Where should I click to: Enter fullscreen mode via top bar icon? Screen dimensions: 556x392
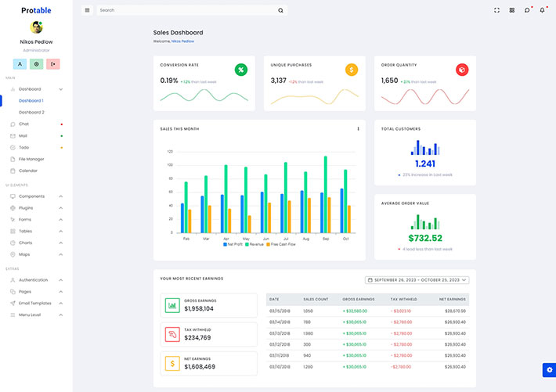tap(496, 10)
